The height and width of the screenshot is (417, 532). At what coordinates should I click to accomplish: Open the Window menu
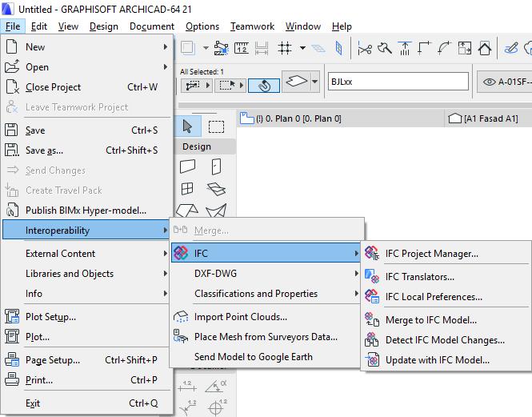303,26
